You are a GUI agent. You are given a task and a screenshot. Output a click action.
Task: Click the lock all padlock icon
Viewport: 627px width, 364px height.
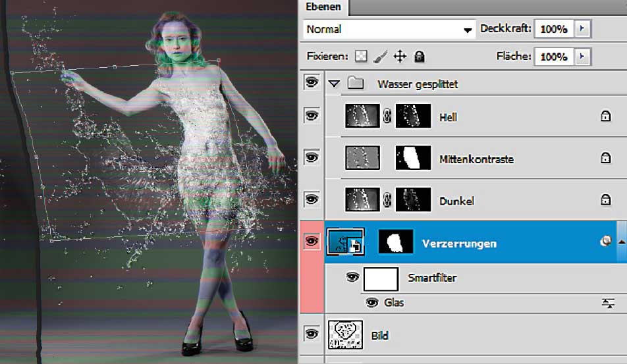(418, 57)
